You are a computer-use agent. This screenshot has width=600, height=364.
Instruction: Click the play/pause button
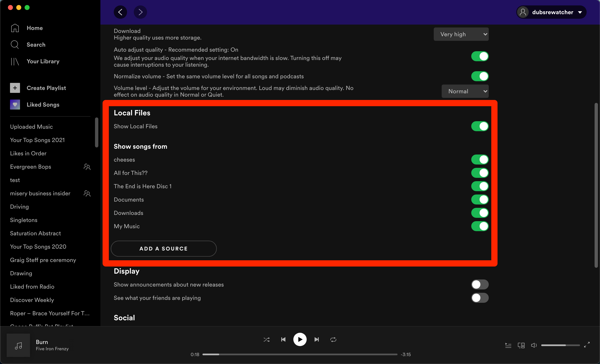[300, 339]
